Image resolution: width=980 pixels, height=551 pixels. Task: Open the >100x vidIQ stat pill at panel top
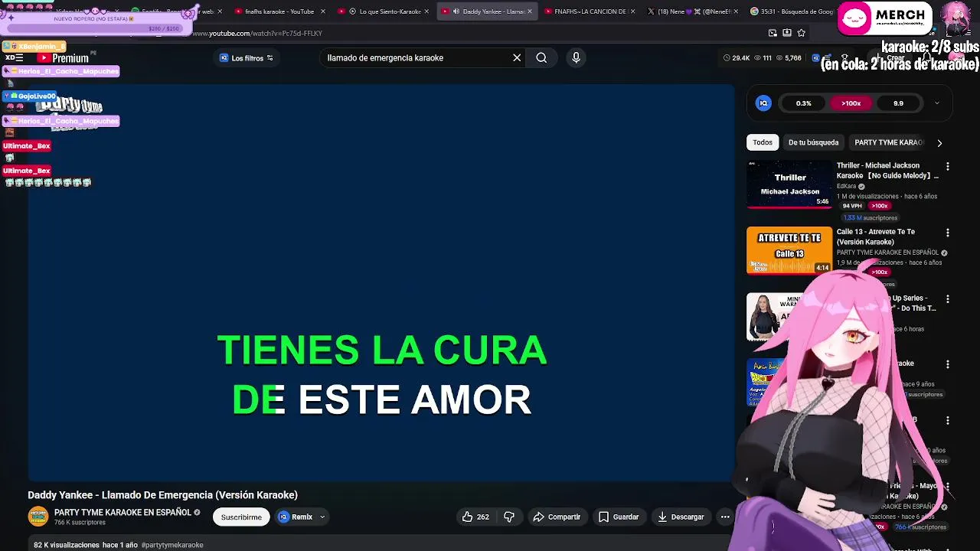coord(851,103)
